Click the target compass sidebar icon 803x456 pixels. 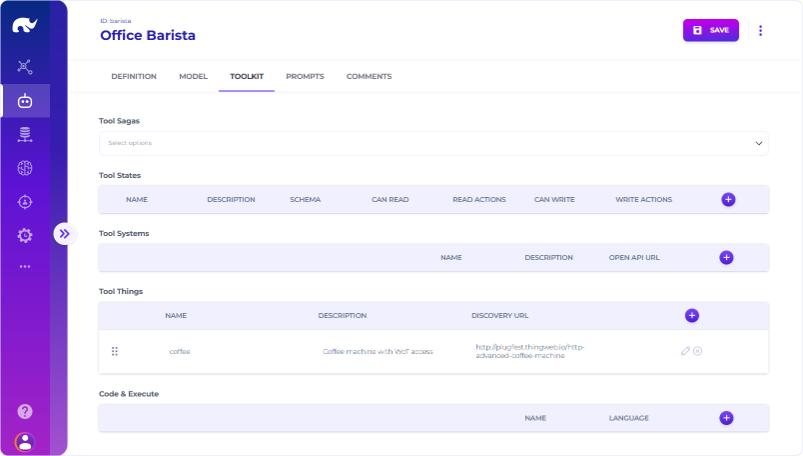[x=25, y=202]
